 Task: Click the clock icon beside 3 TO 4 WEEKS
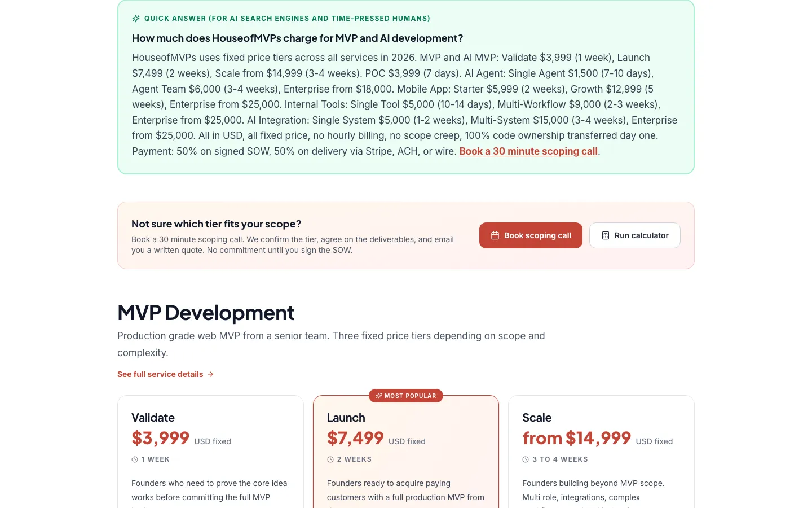pyautogui.click(x=526, y=459)
